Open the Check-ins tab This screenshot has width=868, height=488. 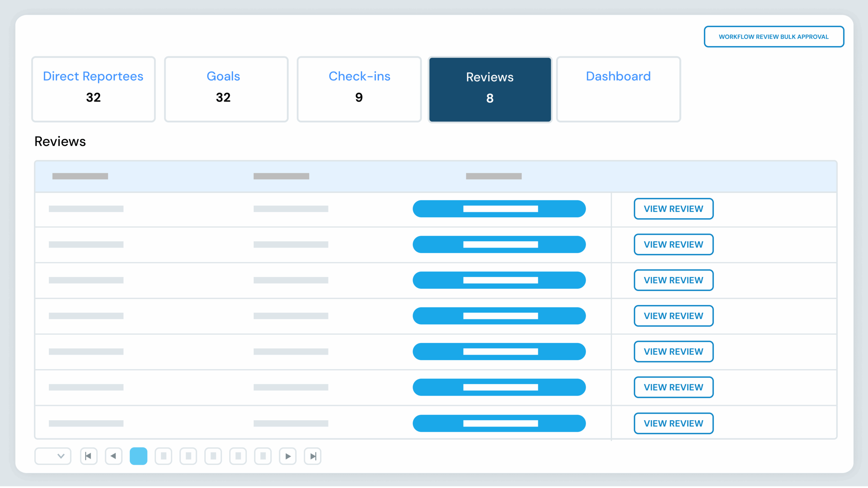click(x=359, y=89)
